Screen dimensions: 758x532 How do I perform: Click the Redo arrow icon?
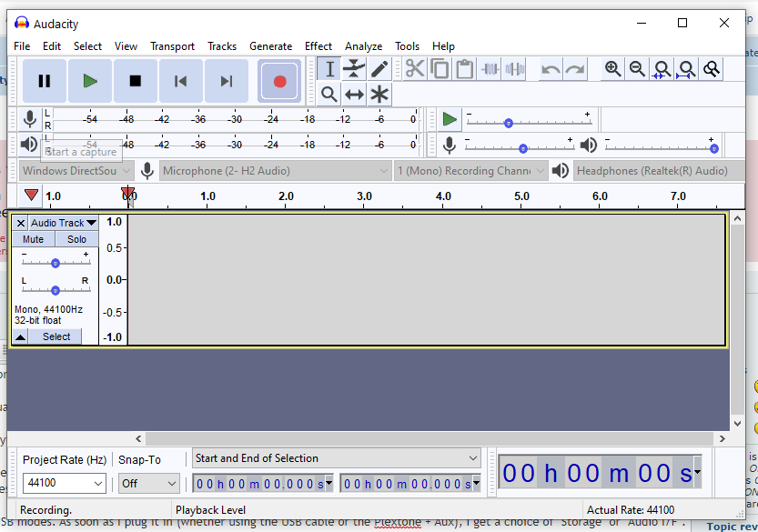coord(575,68)
